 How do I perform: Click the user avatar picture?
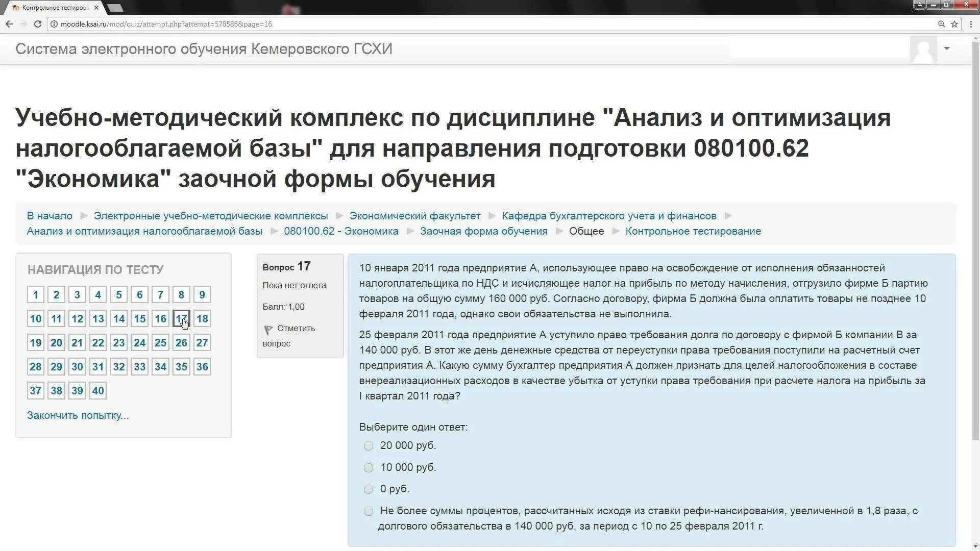point(923,49)
